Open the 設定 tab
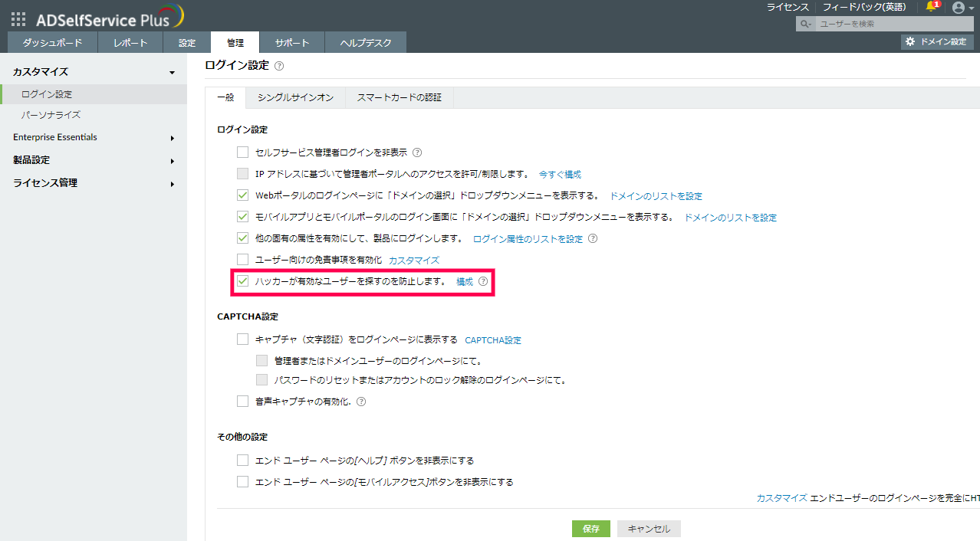The image size is (980, 541). (x=188, y=43)
